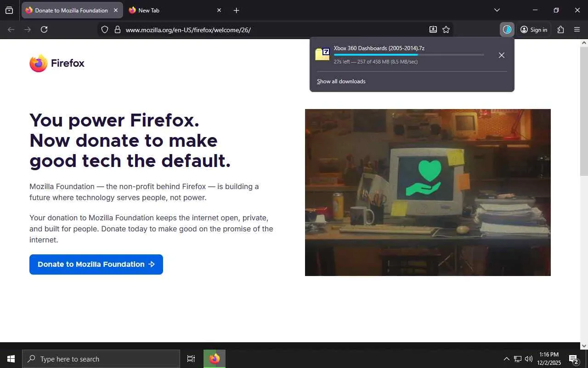
Task: Click the Xbox 360 Dashboards (2005-2014).7z filename
Action: 379,48
